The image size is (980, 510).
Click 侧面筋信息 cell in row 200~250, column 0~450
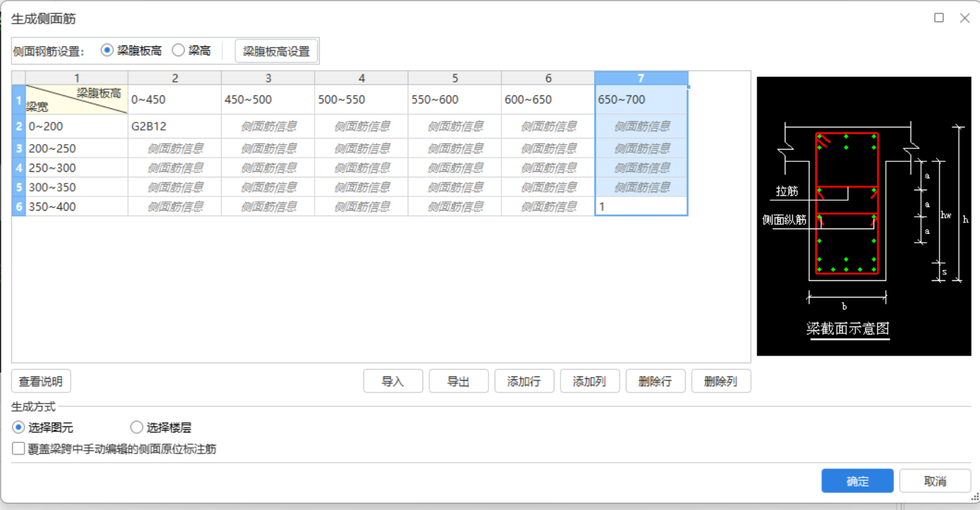(175, 148)
